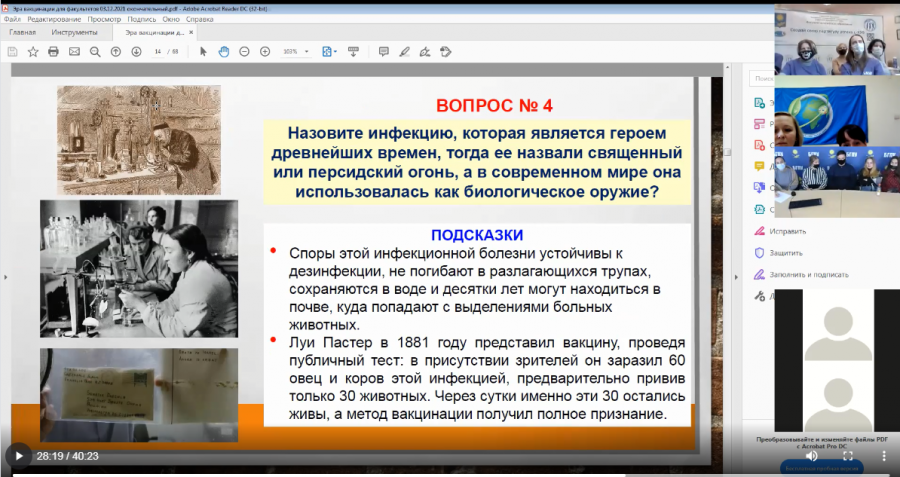Select the highlighter pen tool
The image size is (900, 477).
(404, 52)
